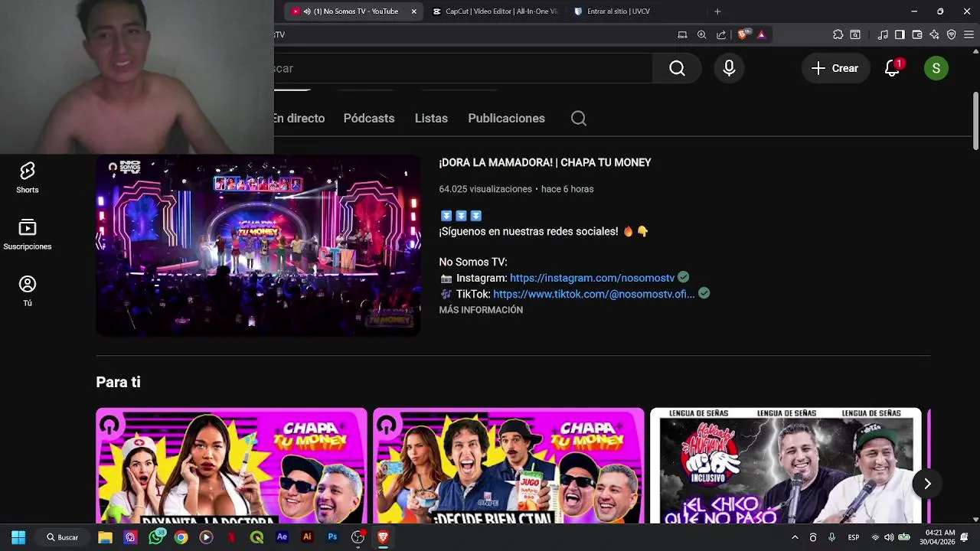
Task: Activate voice search microphone button
Action: tap(729, 68)
